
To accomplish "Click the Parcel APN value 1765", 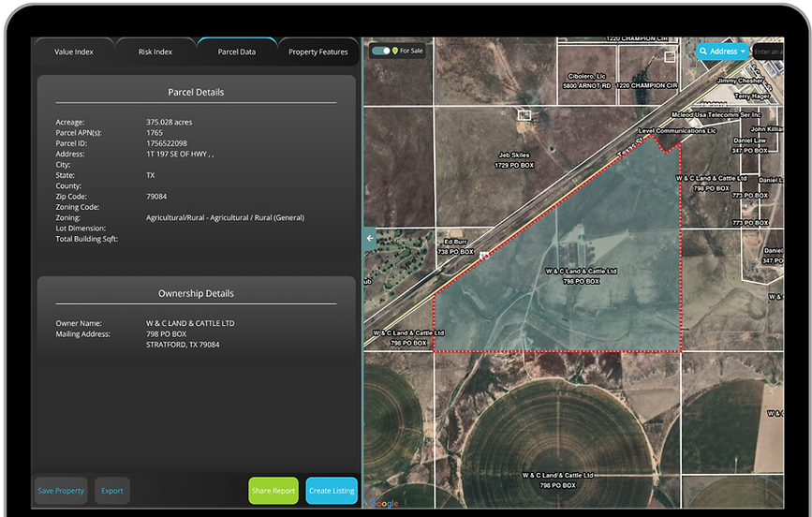I will [155, 133].
